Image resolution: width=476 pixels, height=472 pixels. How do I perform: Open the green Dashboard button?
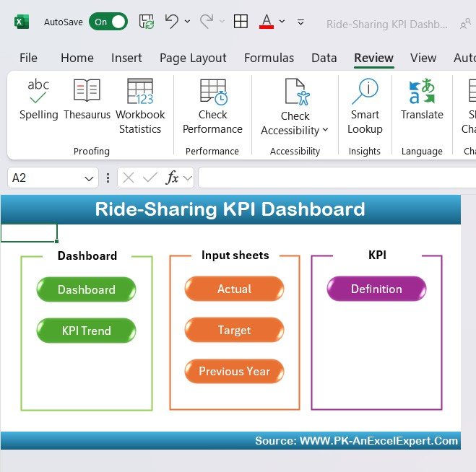[86, 289]
